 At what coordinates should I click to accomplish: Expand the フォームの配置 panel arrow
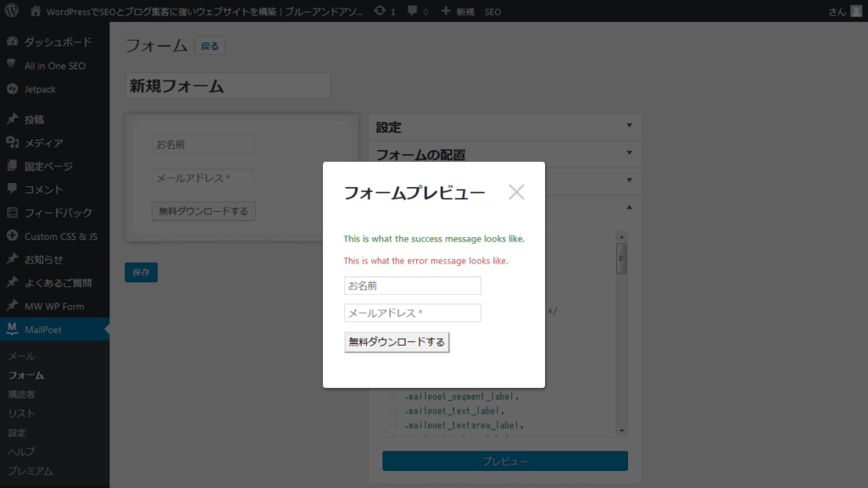click(630, 152)
